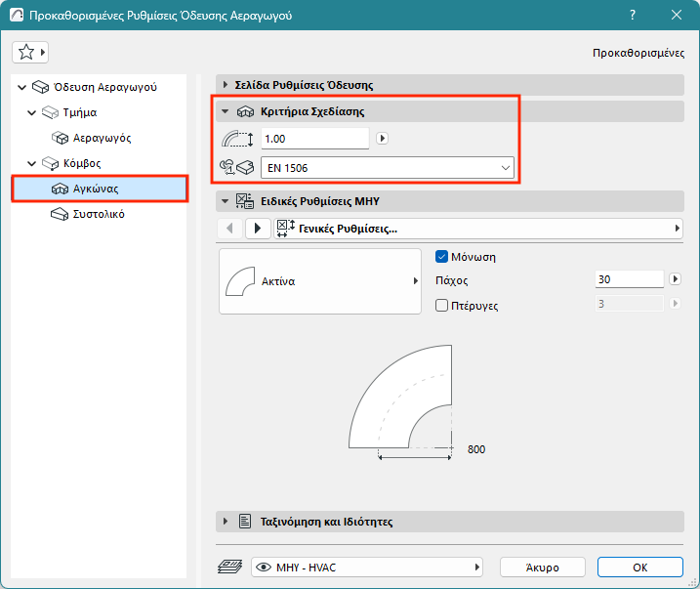Click the bend radius factor icon
The width and height of the screenshot is (700, 589).
pyautogui.click(x=237, y=139)
